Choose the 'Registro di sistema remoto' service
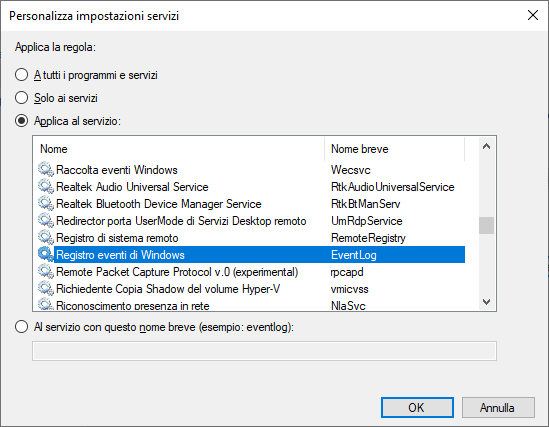 [251, 238]
